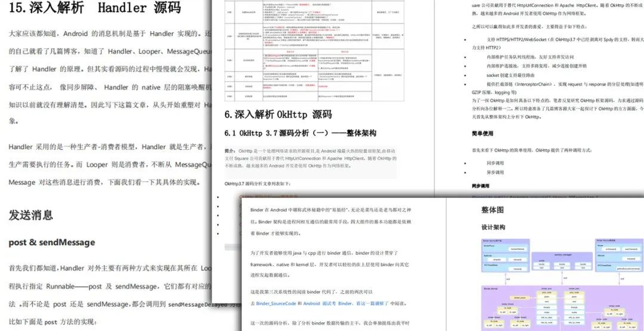This screenshot has width=644, height=331.
Task: Click paragraph starting '大家应该都知道，Android 的消息机制'
Action: [110, 77]
